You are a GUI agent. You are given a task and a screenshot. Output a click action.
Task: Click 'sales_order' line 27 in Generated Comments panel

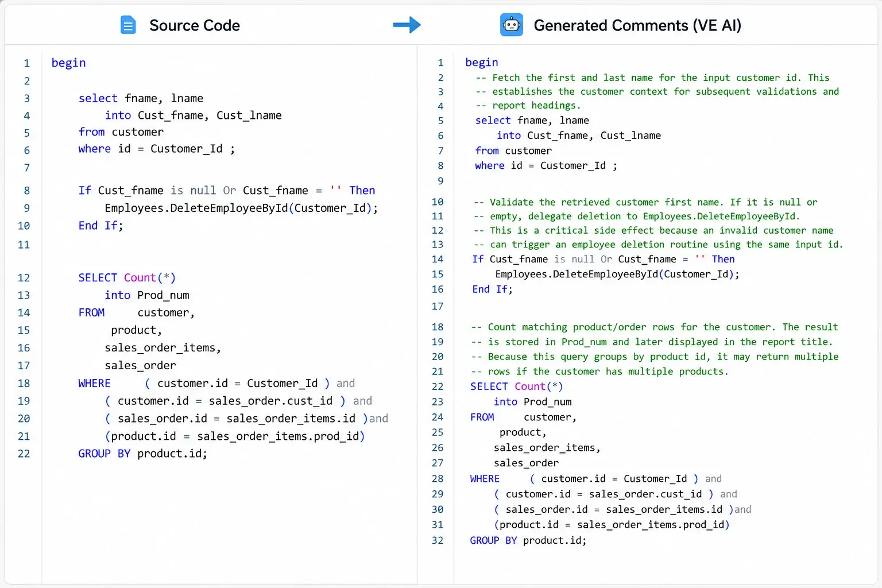[527, 463]
